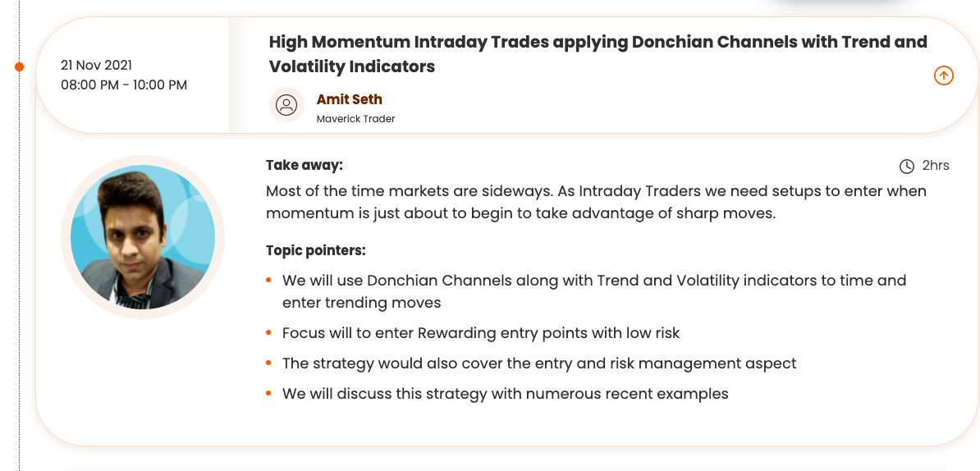The width and height of the screenshot is (980, 471).
Task: Click the 2hrs duration label
Action: (936, 166)
